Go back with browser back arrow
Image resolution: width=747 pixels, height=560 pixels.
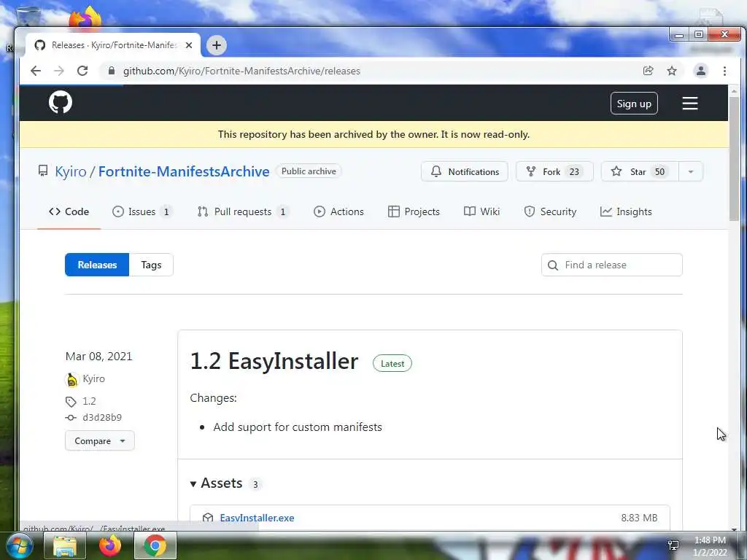[x=36, y=71]
